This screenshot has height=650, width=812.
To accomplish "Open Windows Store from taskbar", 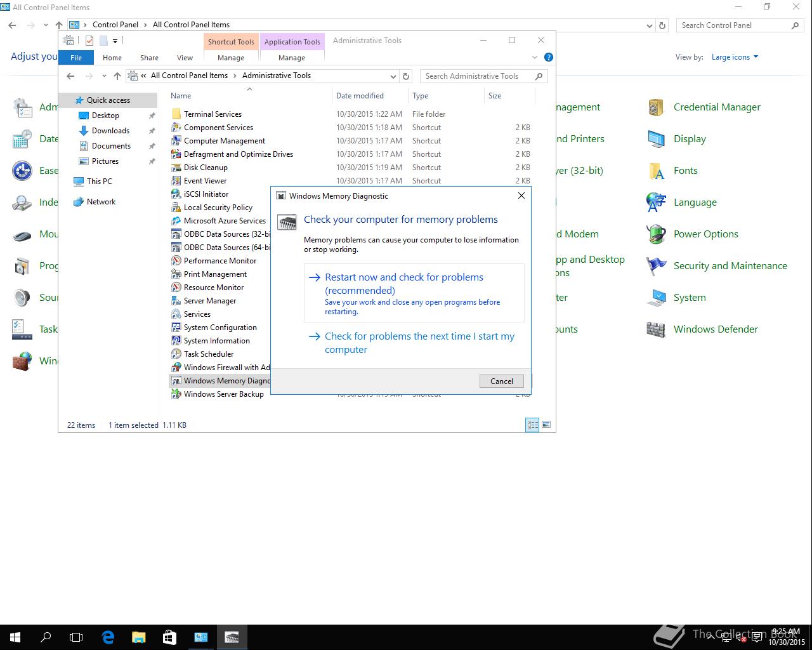I will [169, 637].
